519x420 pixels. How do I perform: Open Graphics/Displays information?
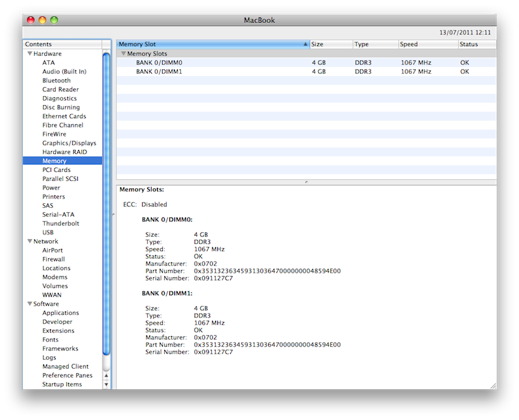pyautogui.click(x=69, y=143)
